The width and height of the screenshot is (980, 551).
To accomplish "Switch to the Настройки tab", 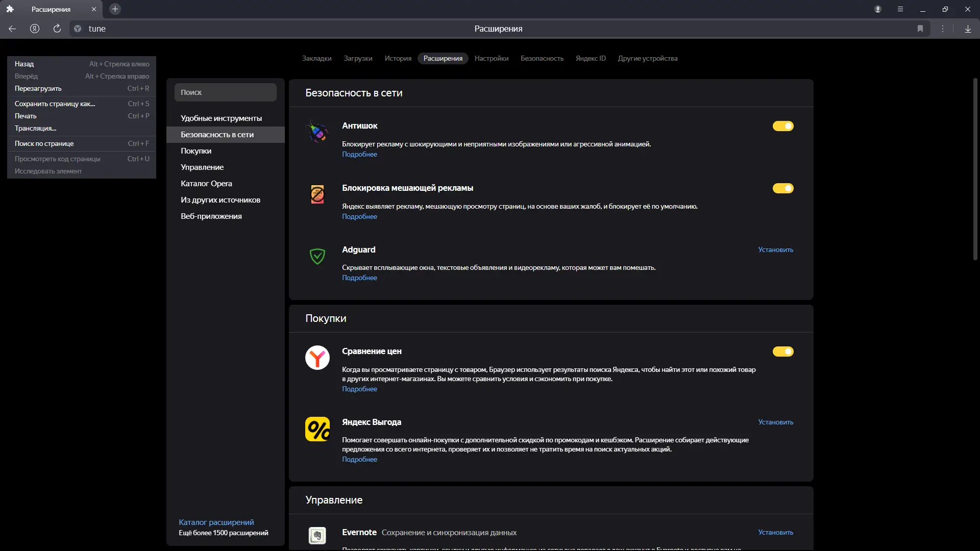I will 491,58.
